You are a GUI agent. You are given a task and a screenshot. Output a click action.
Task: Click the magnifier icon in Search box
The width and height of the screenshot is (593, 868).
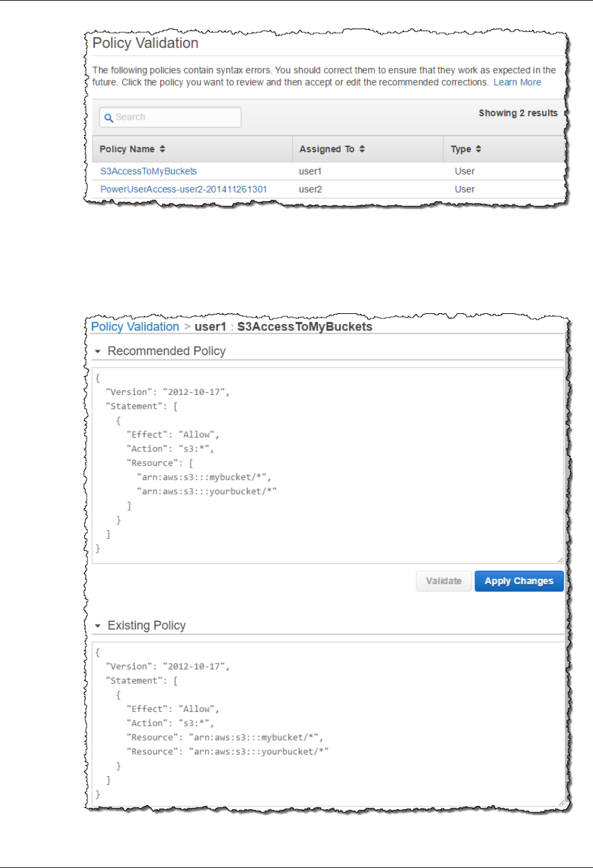[108, 118]
